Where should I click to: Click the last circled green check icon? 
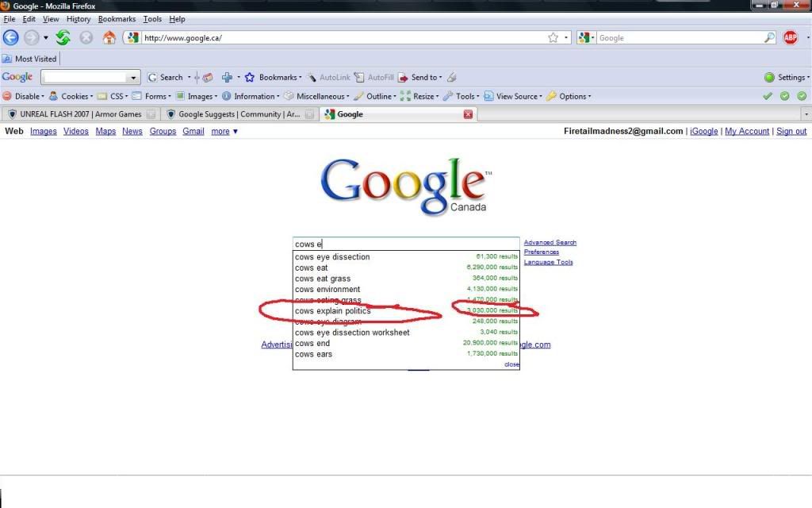point(802,96)
